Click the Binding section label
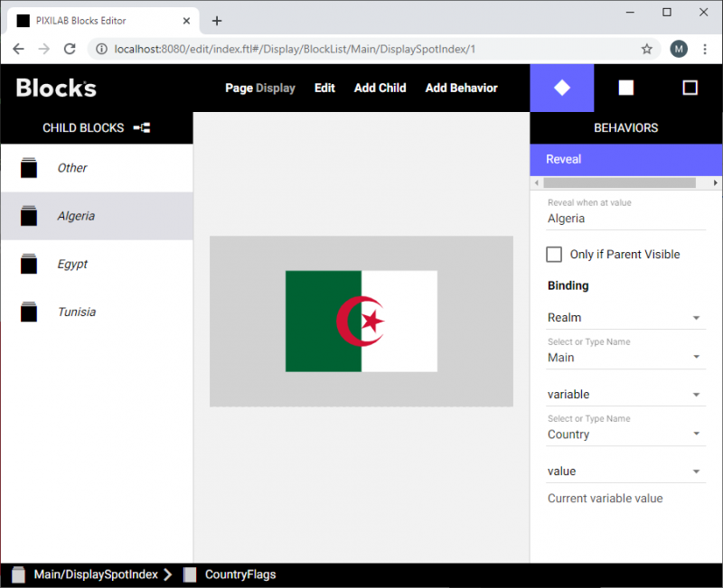Viewport: 723px width, 588px height. point(568,285)
